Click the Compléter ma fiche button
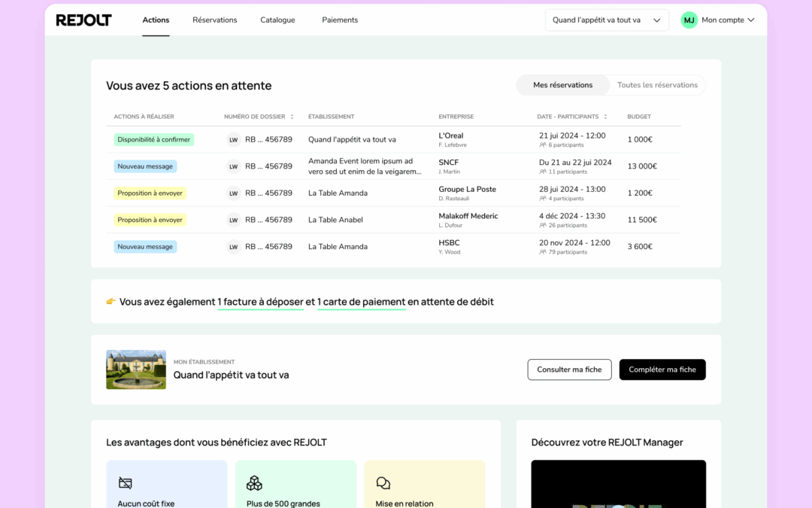The height and width of the screenshot is (508, 812). (x=662, y=370)
